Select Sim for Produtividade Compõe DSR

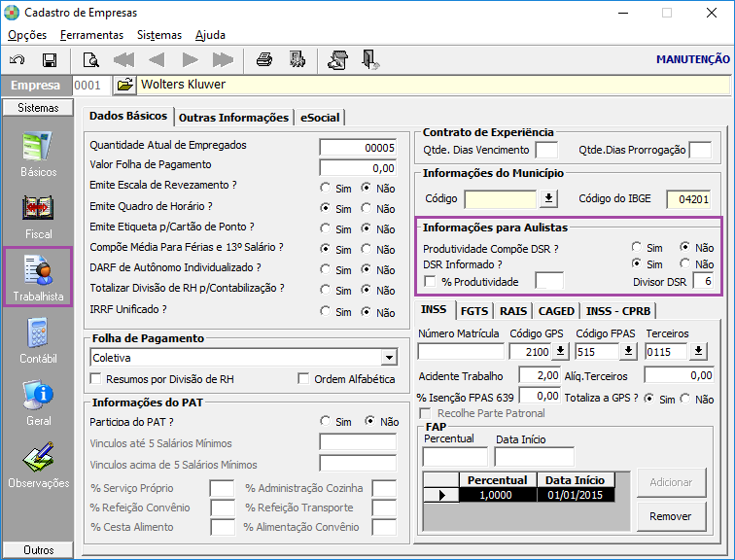point(636,247)
